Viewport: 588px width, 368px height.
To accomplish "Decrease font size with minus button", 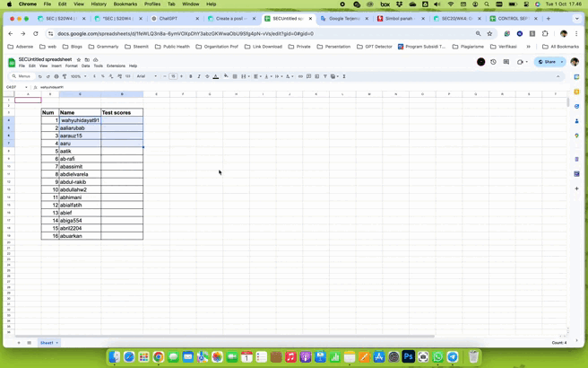I will pos(165,76).
